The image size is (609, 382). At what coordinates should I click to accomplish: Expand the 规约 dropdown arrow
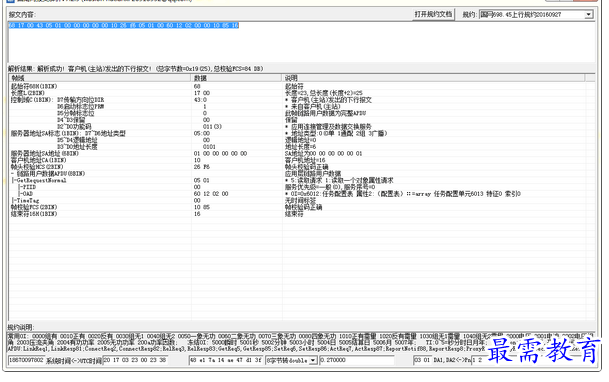pyautogui.click(x=588, y=15)
